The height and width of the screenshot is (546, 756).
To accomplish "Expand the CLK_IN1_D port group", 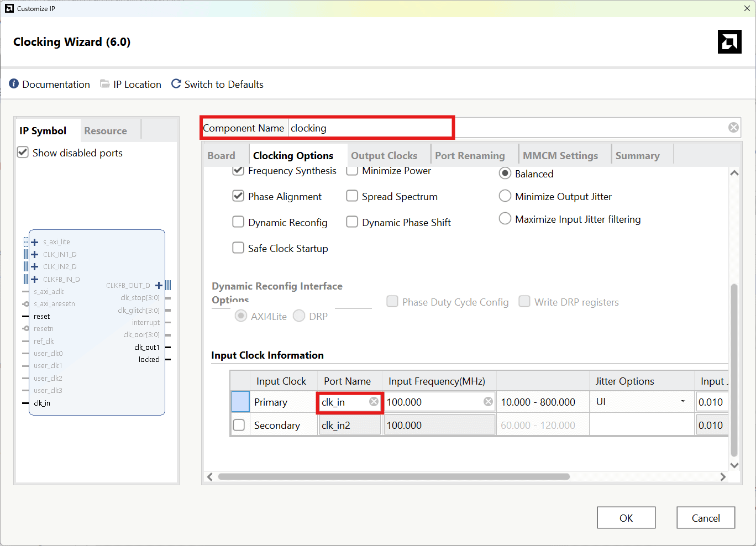I will [x=35, y=255].
